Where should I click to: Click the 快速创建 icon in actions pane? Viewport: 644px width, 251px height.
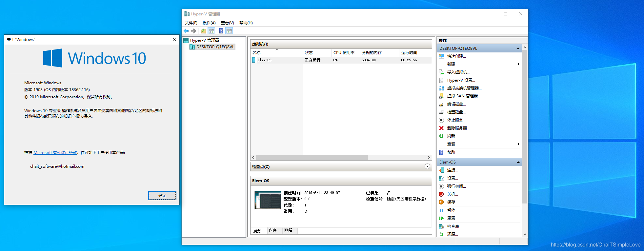(x=441, y=56)
